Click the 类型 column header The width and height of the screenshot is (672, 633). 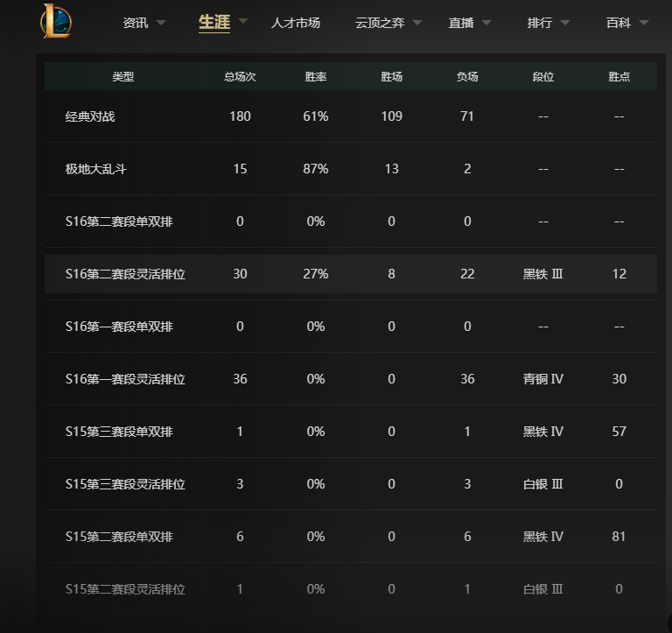123,77
